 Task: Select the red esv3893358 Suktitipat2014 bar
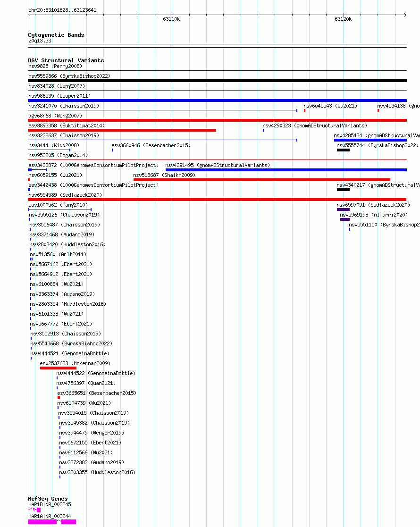point(122,130)
